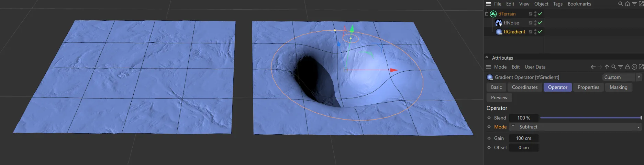The height and width of the screenshot is (165, 644).
Task: Disable tfTerrain with its green checkmark
Action: click(x=540, y=14)
